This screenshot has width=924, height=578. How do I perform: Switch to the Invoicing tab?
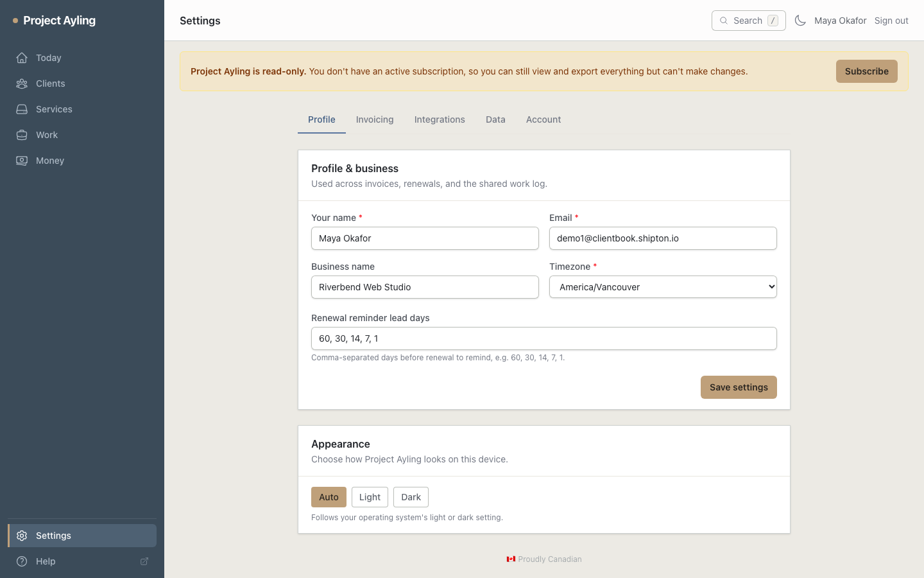[x=375, y=119]
